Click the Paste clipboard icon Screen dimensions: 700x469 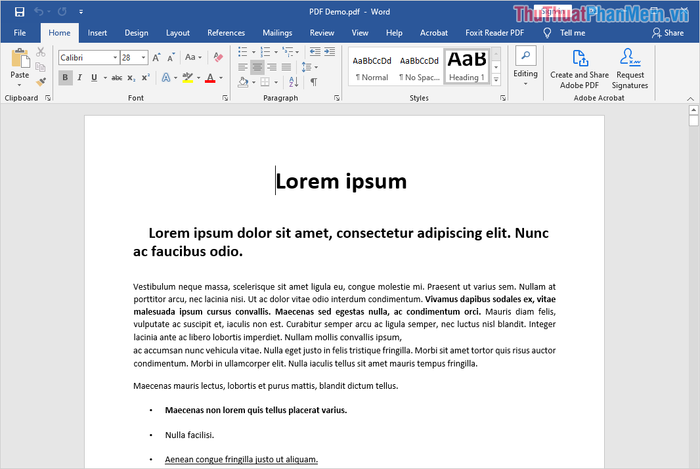coord(20,58)
